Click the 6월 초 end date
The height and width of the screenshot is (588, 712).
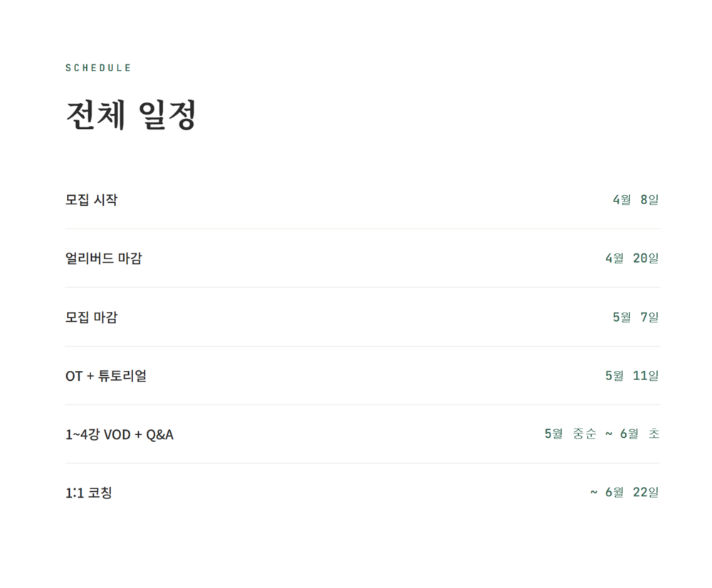coord(639,434)
